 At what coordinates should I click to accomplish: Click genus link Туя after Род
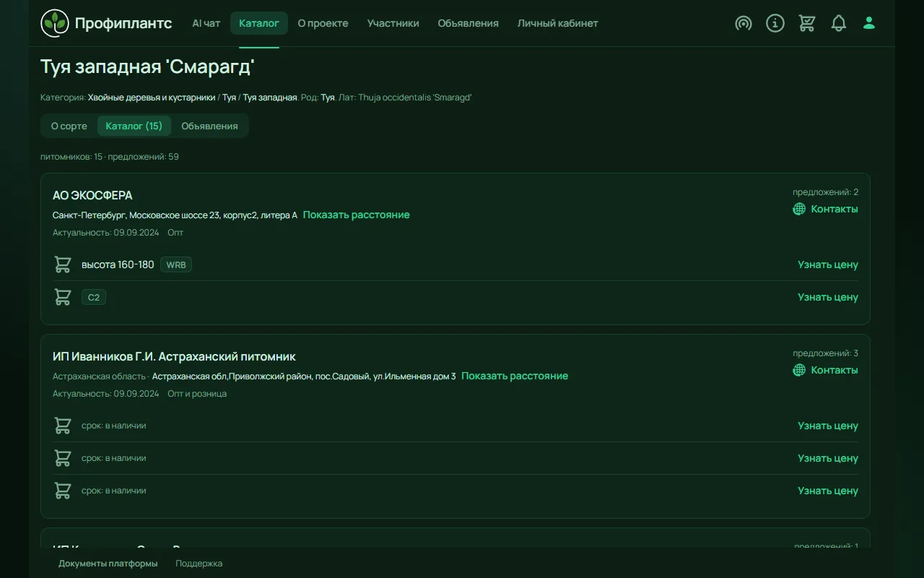(328, 97)
